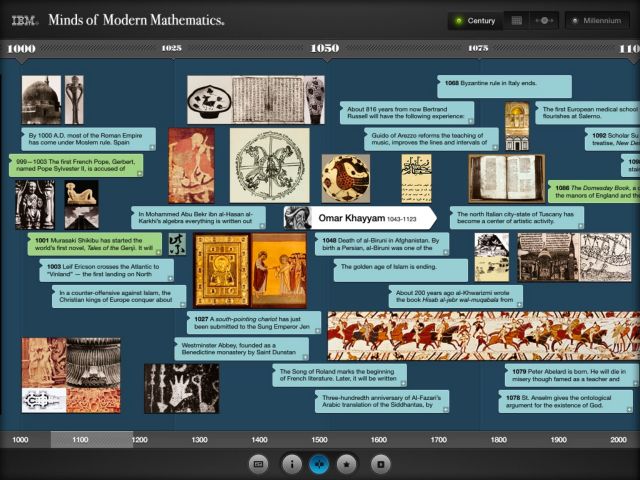
Task: Open the open book manuscript image
Action: click(x=505, y=178)
